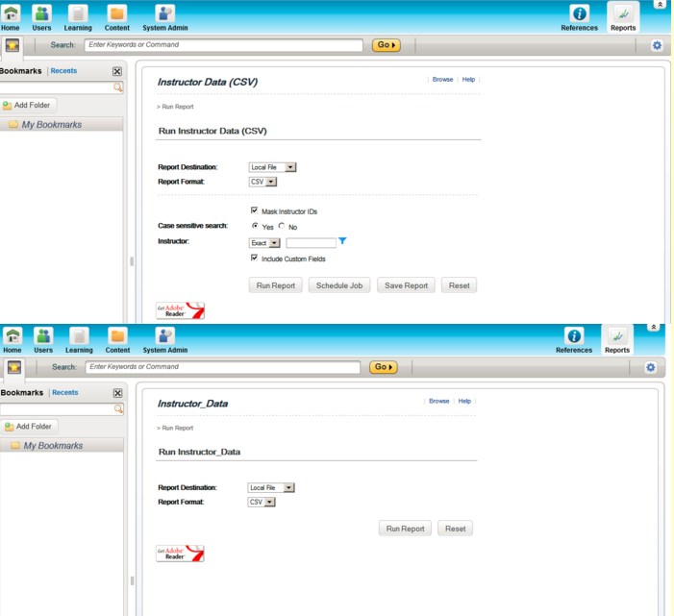This screenshot has height=616, width=674.
Task: Close bookmarks panel in bottom screen
Action: 117,393
